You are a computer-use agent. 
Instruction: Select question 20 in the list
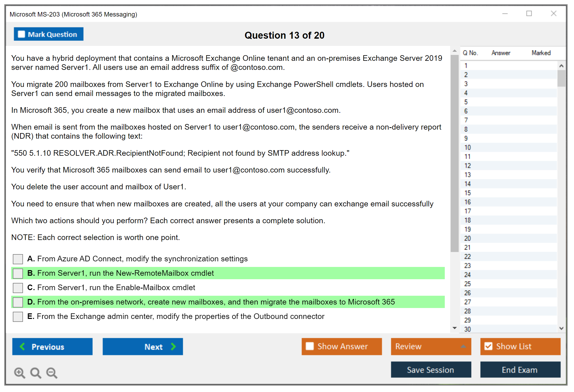467,238
